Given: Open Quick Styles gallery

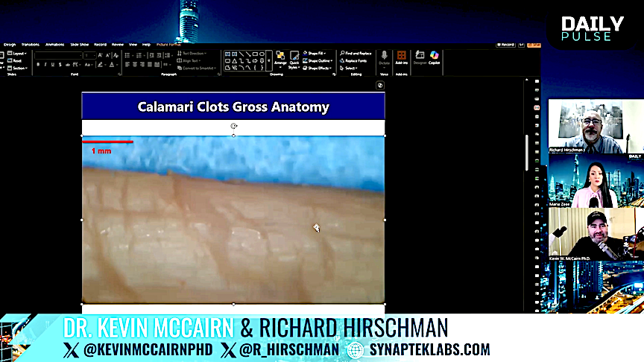Looking at the screenshot, I should pyautogui.click(x=294, y=58).
